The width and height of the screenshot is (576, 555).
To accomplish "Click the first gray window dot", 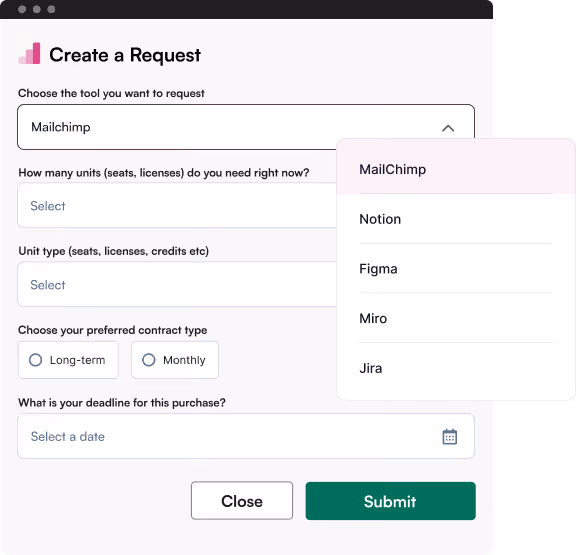I will (22, 9).
